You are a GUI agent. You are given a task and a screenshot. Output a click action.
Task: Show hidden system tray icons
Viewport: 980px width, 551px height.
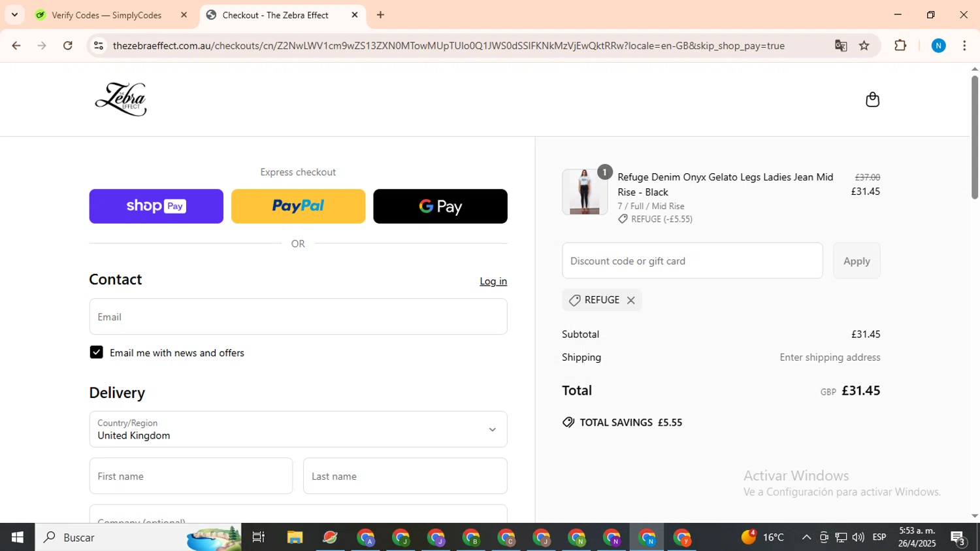click(806, 537)
